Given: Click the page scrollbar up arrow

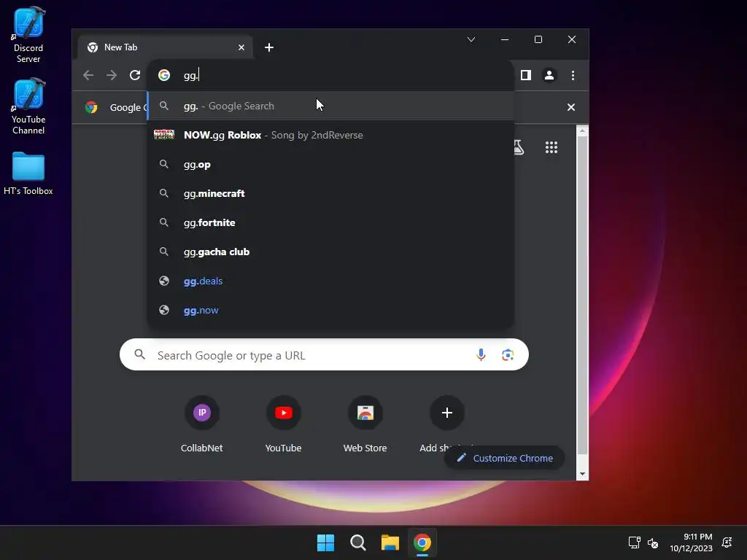Looking at the screenshot, I should tap(582, 131).
